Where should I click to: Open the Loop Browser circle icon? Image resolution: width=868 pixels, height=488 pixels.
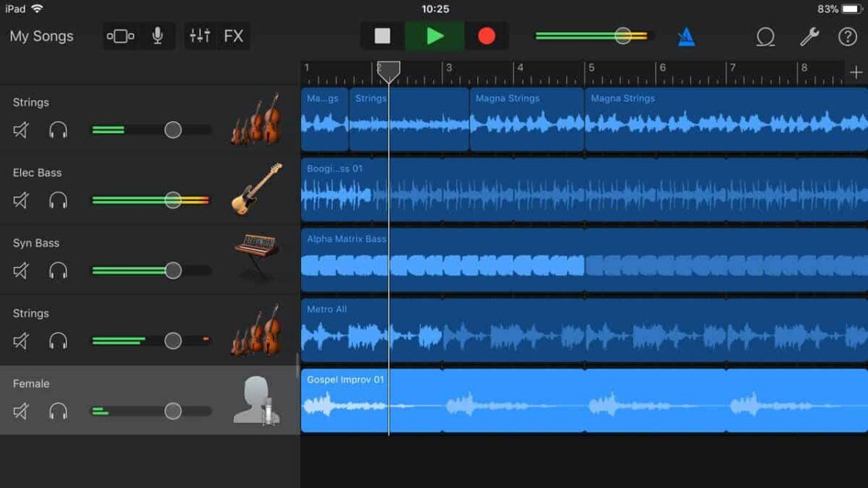[765, 36]
